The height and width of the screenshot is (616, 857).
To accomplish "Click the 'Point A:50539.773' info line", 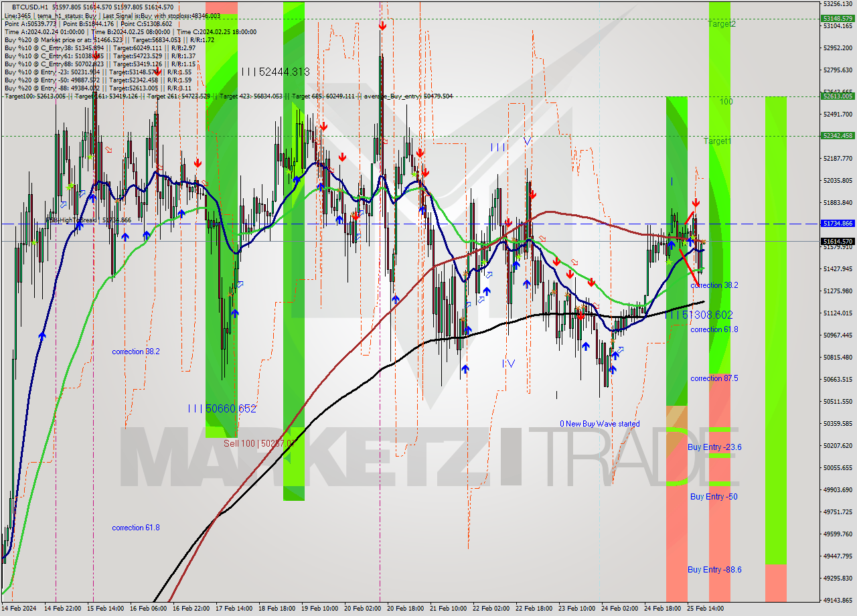I will pos(88,23).
